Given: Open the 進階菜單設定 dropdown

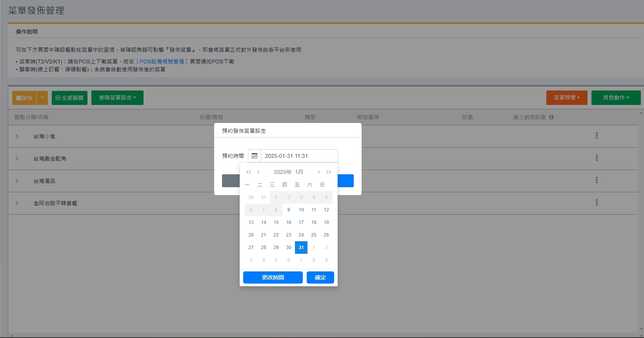Looking at the screenshot, I should pos(117,98).
